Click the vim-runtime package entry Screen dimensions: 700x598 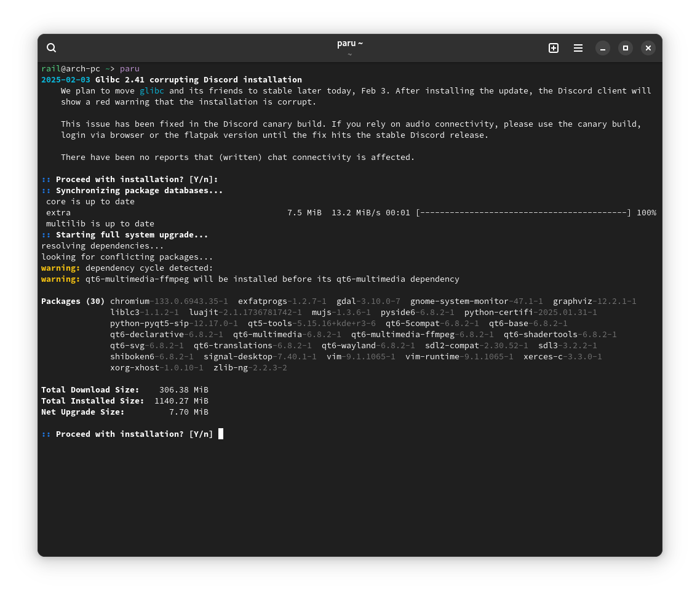click(459, 356)
